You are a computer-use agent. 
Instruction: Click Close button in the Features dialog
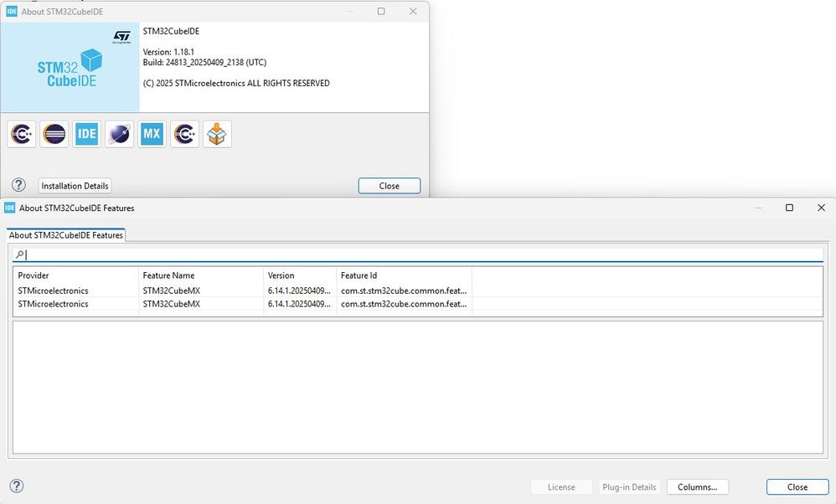(797, 487)
